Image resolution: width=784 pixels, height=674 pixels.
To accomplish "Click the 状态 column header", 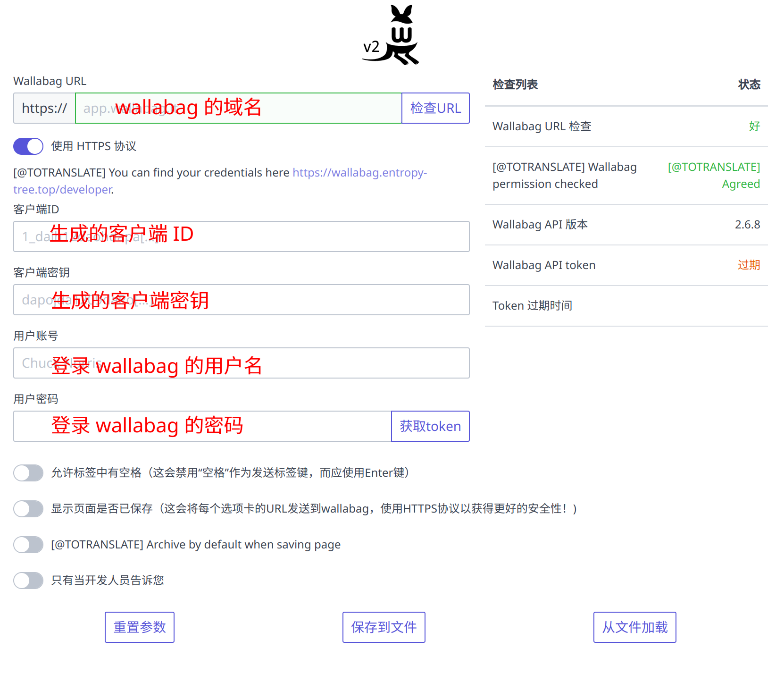I will pos(749,84).
